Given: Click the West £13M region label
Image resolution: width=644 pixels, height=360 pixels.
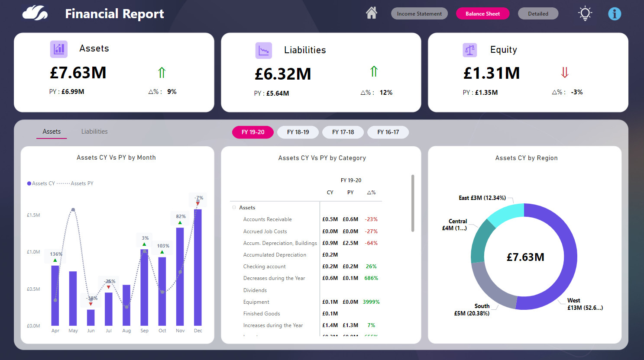Looking at the screenshot, I should [x=585, y=304].
